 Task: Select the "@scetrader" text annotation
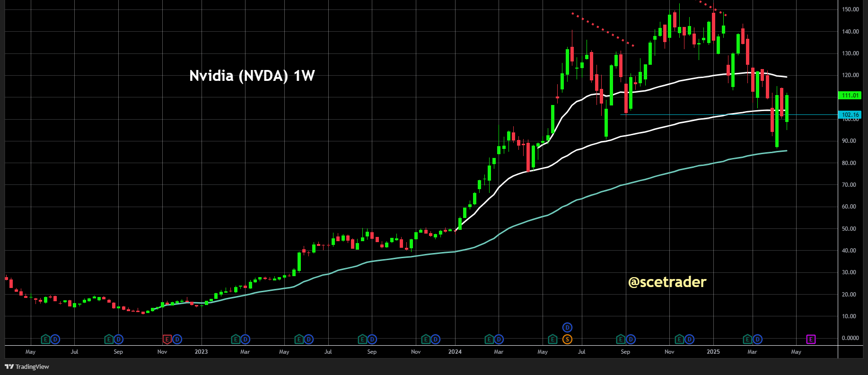pyautogui.click(x=667, y=282)
